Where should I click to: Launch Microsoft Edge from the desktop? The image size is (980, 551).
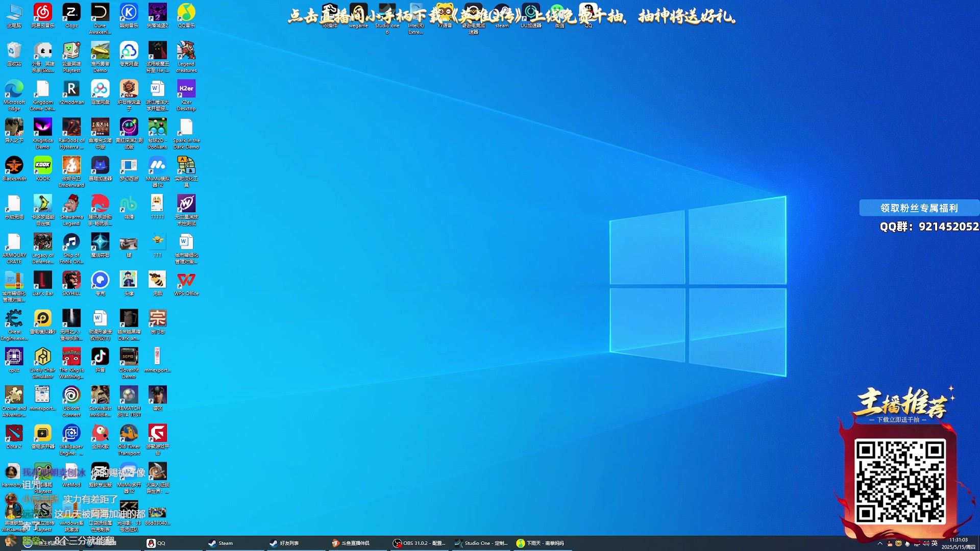click(x=14, y=95)
